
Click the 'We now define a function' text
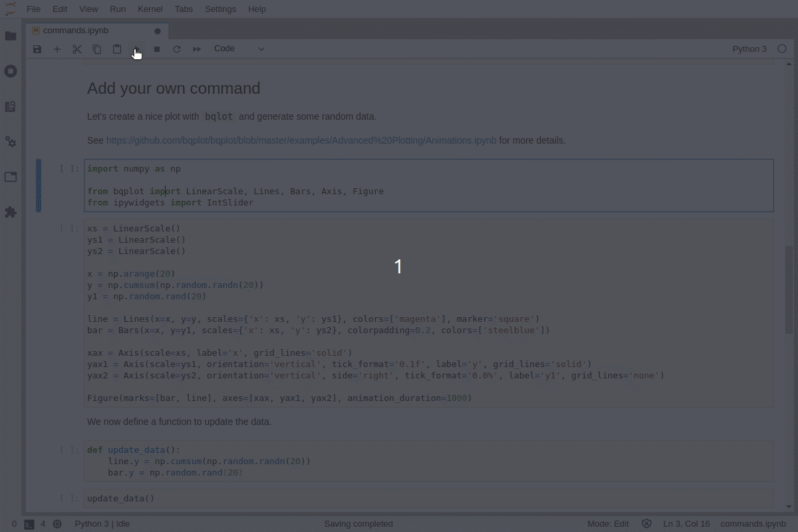pyautogui.click(x=180, y=422)
